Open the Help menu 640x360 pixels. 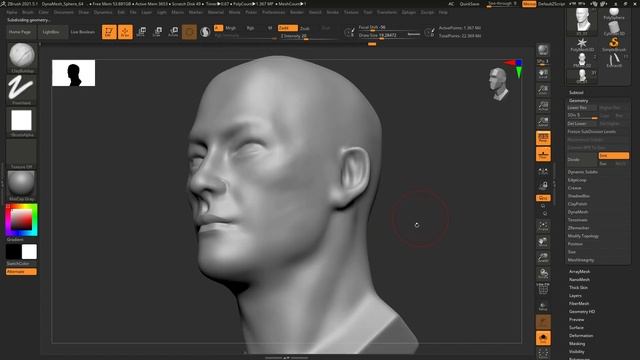click(443, 12)
